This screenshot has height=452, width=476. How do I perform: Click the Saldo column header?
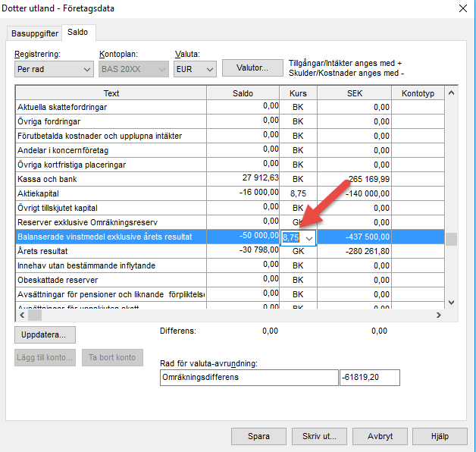pyautogui.click(x=243, y=93)
